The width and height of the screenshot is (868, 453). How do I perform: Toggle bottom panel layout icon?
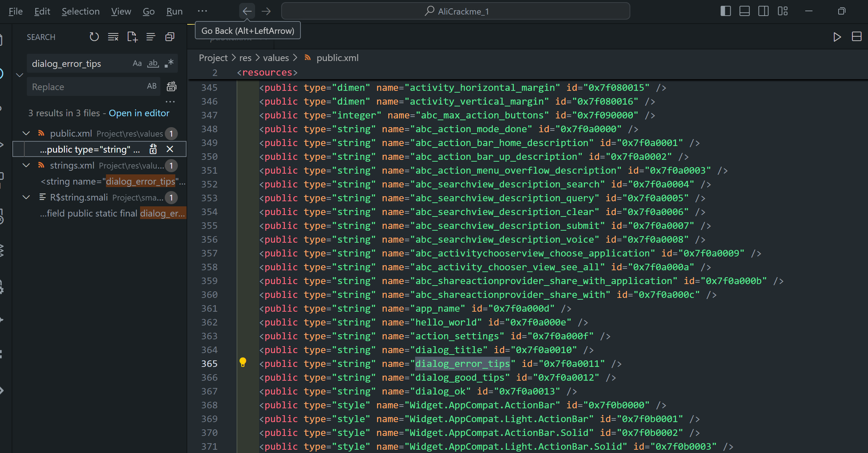tap(745, 11)
